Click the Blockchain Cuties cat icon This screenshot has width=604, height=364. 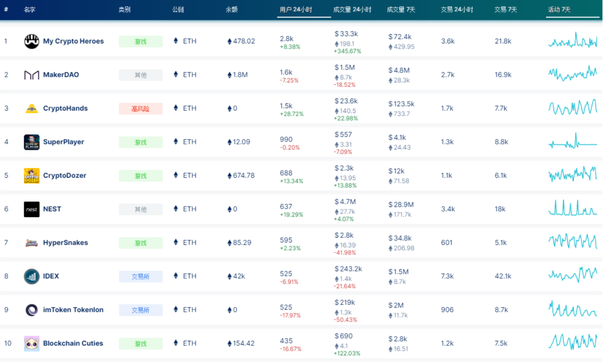(32, 344)
